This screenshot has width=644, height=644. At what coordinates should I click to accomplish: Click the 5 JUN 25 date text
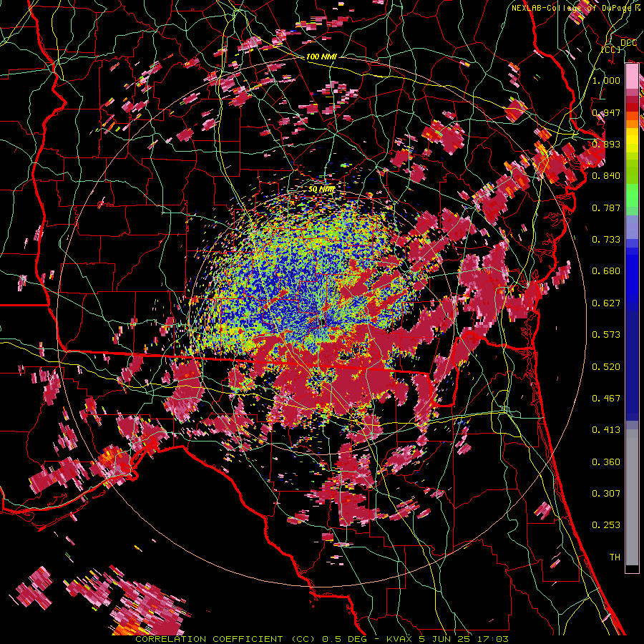(x=445, y=639)
